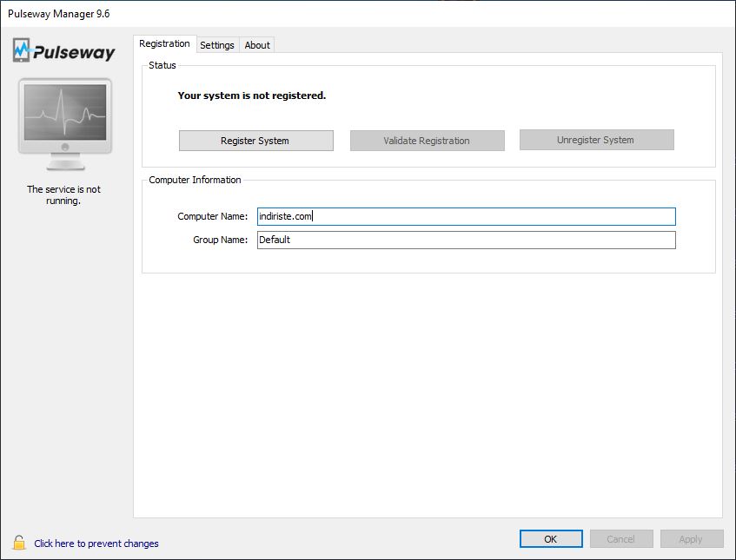Click 'The service is not running.' text
The width and height of the screenshot is (736, 560).
tap(63, 195)
